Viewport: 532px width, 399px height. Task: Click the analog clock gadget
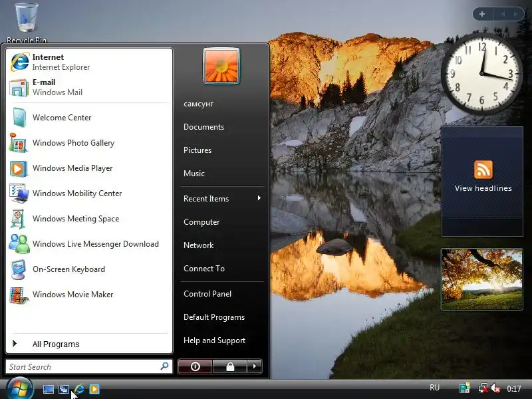pyautogui.click(x=481, y=73)
